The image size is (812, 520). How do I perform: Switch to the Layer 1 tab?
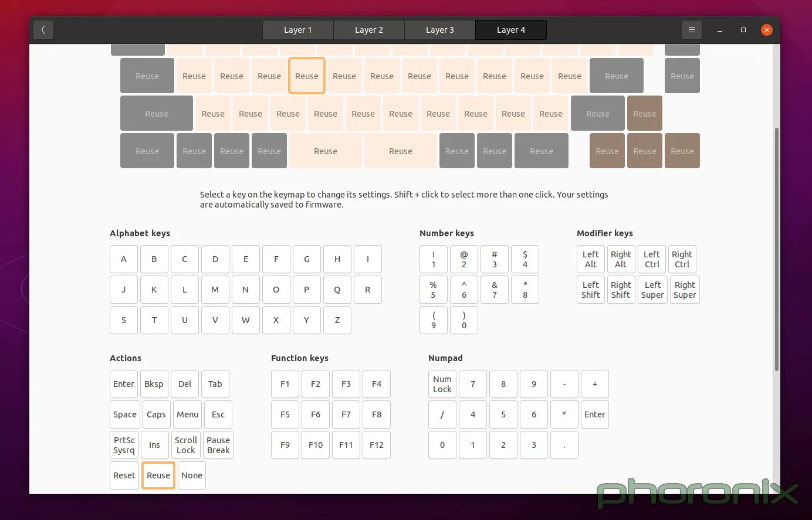(x=298, y=30)
